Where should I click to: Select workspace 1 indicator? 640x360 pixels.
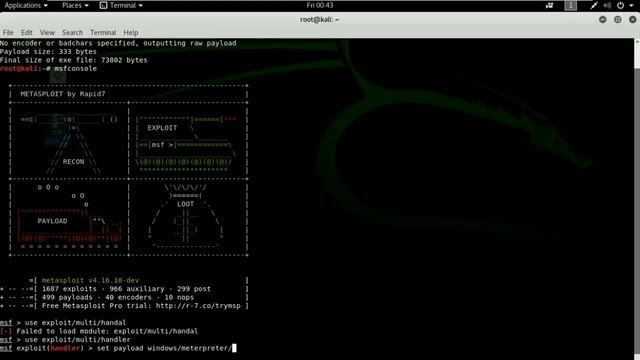click(x=571, y=5)
